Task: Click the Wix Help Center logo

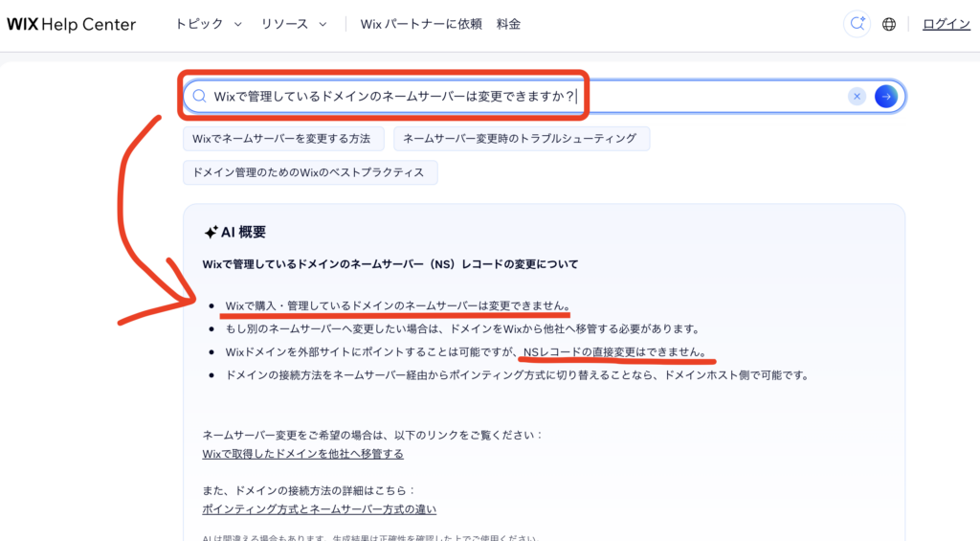Action: pos(71,24)
